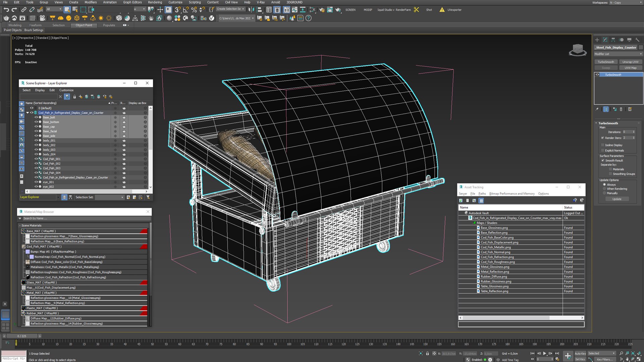Check Separate by Materials checkbox
644x362 pixels.
pos(610,169)
